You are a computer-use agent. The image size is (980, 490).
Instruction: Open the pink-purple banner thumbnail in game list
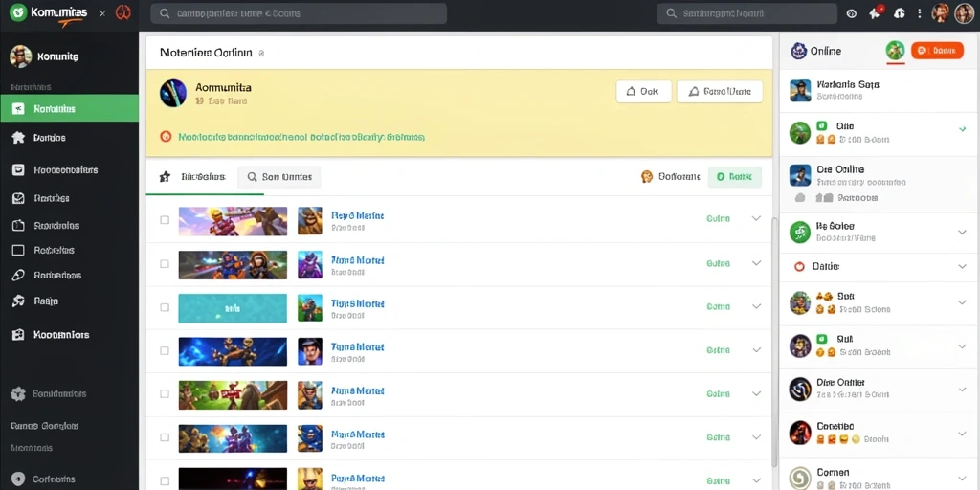click(x=233, y=221)
